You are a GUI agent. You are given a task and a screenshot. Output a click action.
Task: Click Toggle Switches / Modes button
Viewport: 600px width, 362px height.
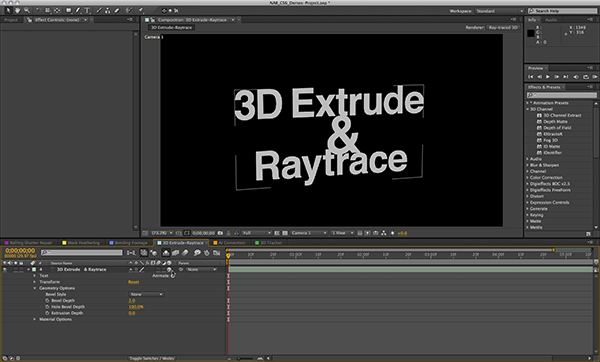point(152,359)
